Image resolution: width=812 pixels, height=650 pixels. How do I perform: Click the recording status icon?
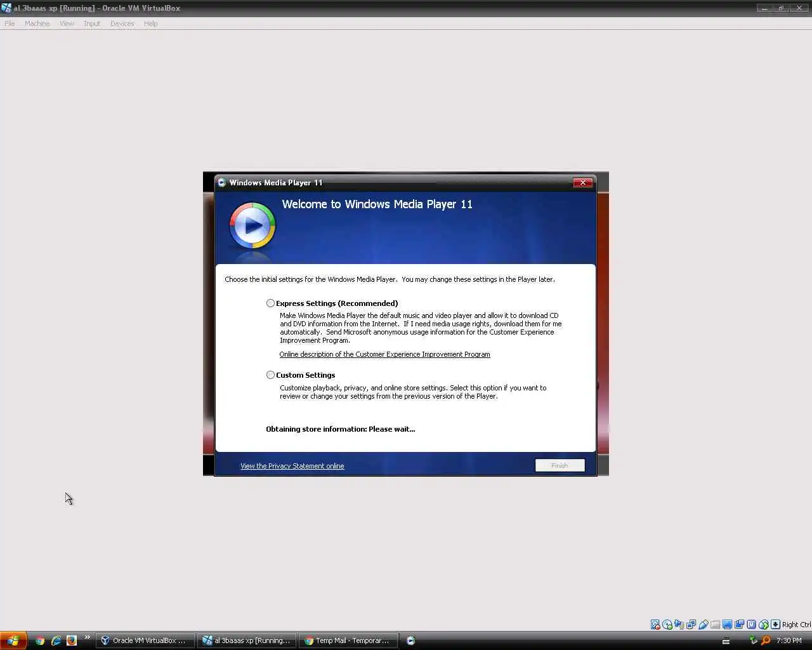coord(739,625)
